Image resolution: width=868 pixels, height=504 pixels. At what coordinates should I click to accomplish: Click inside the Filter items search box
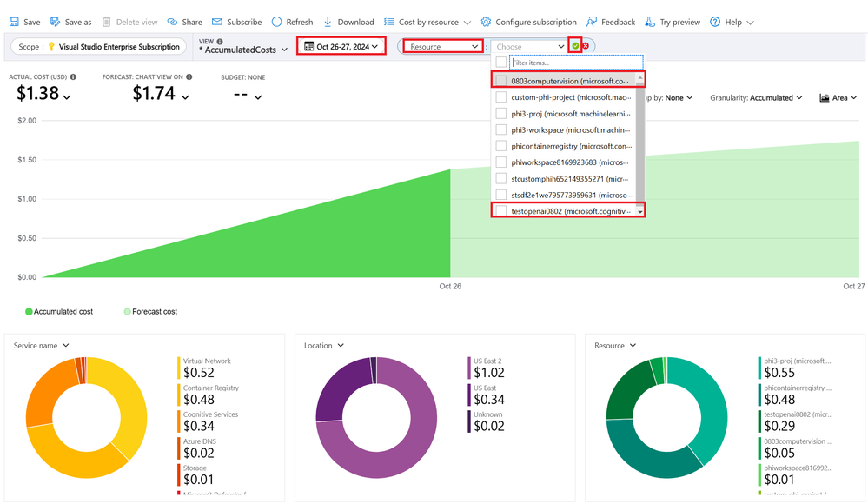click(x=576, y=62)
